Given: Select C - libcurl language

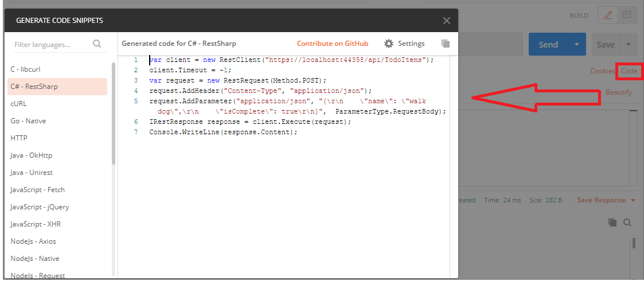Looking at the screenshot, I should (57, 69).
